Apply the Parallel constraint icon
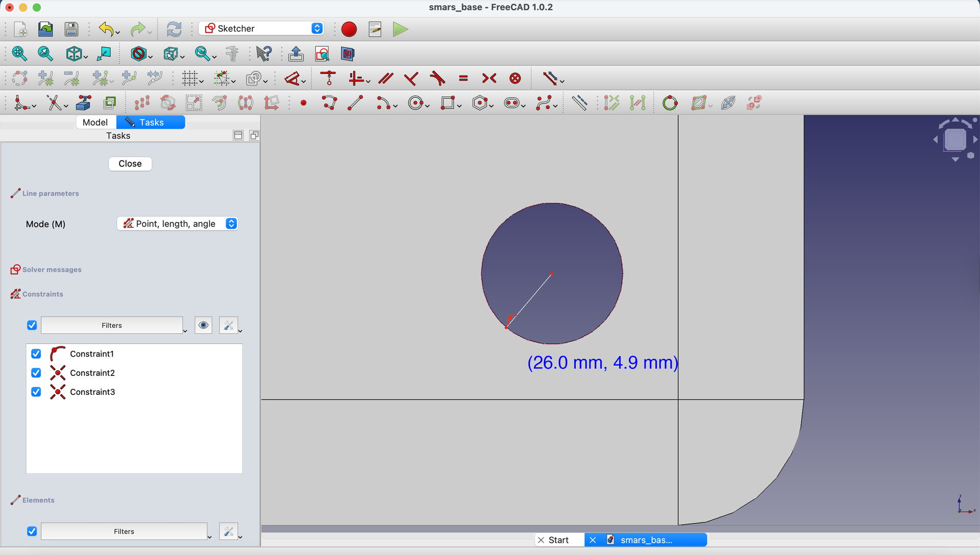Viewport: 980px width, 555px height. coord(386,78)
